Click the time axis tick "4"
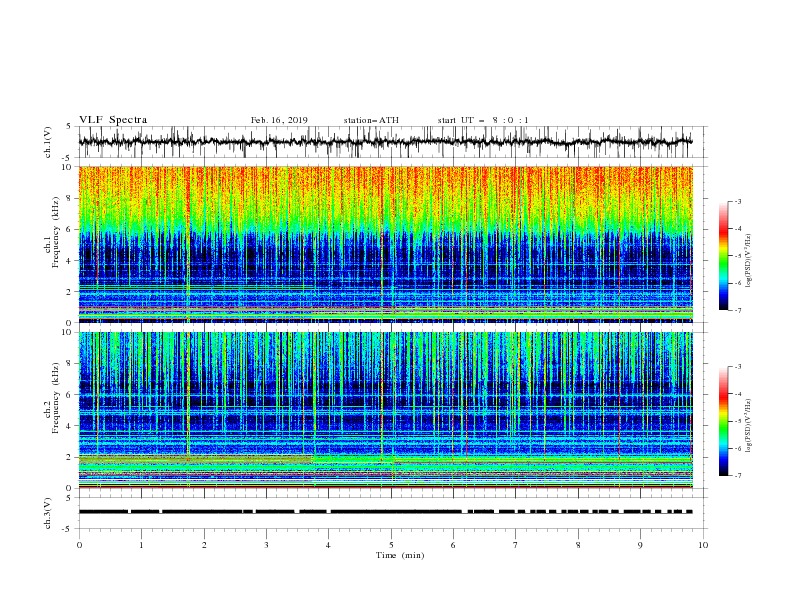 (x=328, y=545)
